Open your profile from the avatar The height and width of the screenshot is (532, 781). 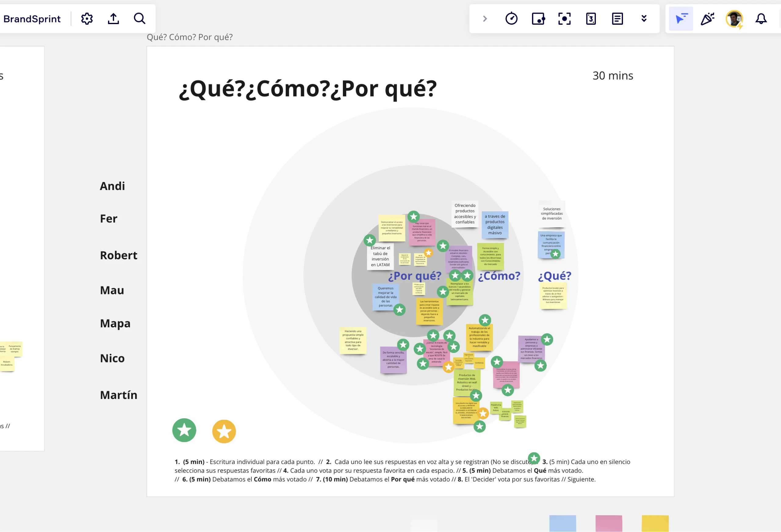tap(734, 19)
